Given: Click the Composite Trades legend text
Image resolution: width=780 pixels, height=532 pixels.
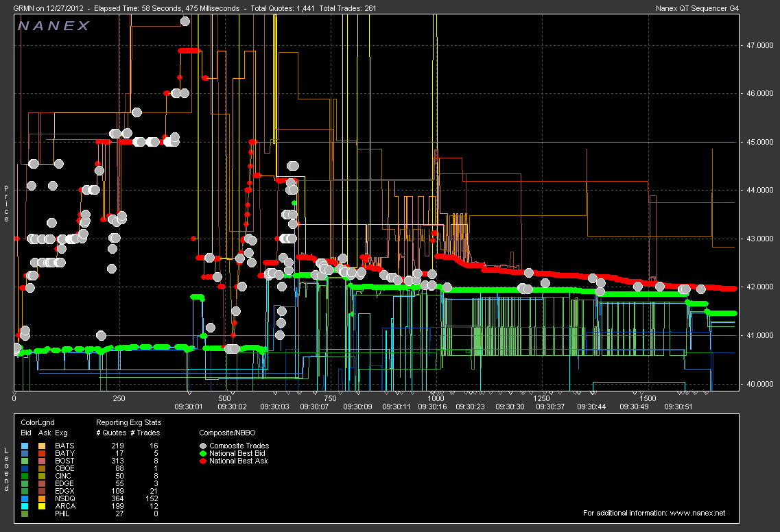Looking at the screenshot, I should point(239,446).
